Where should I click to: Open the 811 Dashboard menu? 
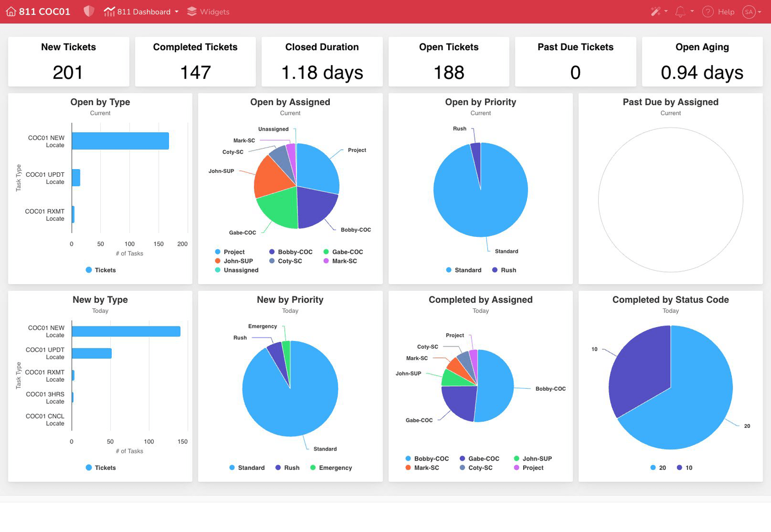[142, 12]
